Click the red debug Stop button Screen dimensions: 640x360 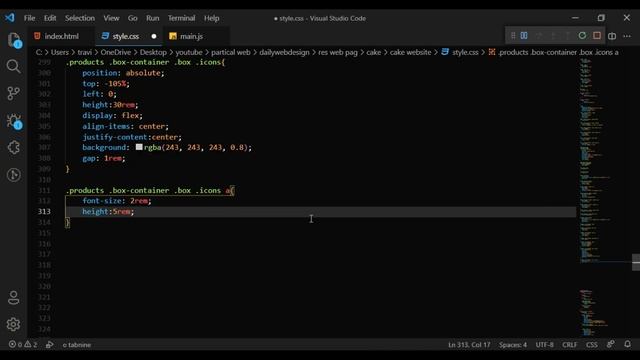pyautogui.click(x=597, y=36)
